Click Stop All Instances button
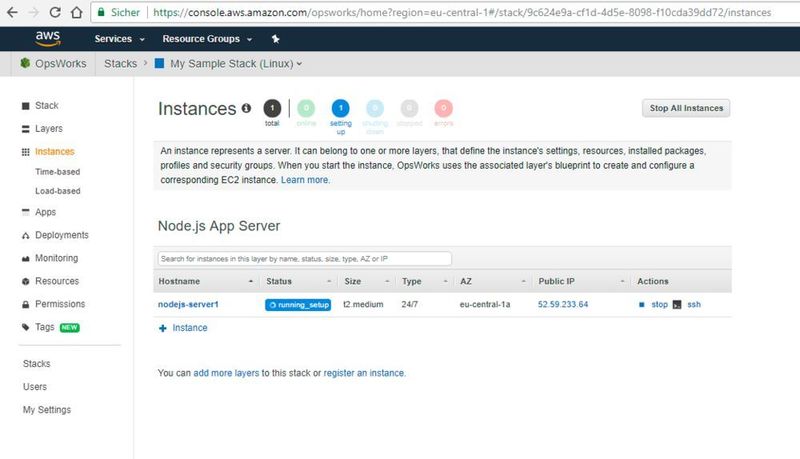800x459 pixels. click(x=686, y=108)
